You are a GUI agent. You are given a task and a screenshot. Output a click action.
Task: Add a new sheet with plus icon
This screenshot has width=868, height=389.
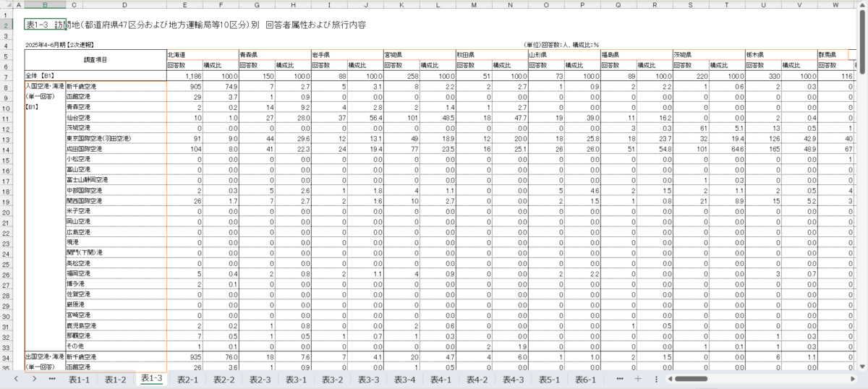pyautogui.click(x=638, y=379)
